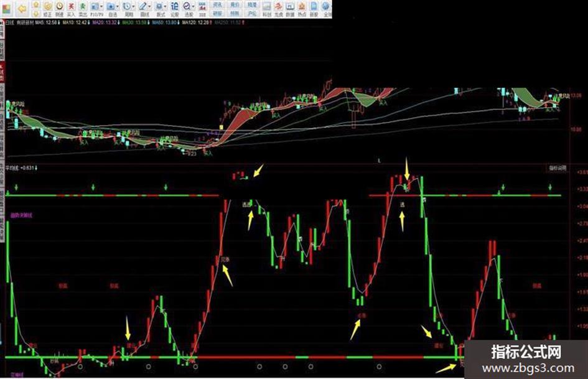Click the 资讯 news button
The width and height of the screenshot is (588, 379).
pos(217,4)
